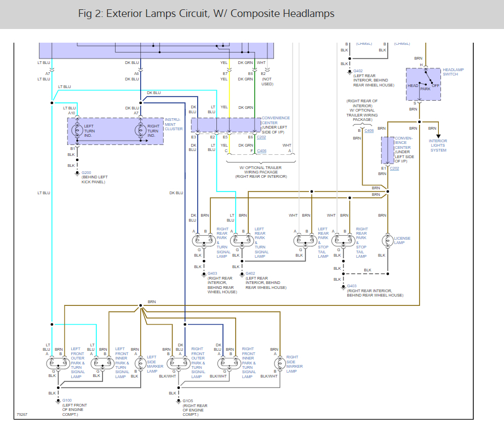504x429 pixels.
Task: Click the headlamp switch dashed box
Action: click(423, 84)
